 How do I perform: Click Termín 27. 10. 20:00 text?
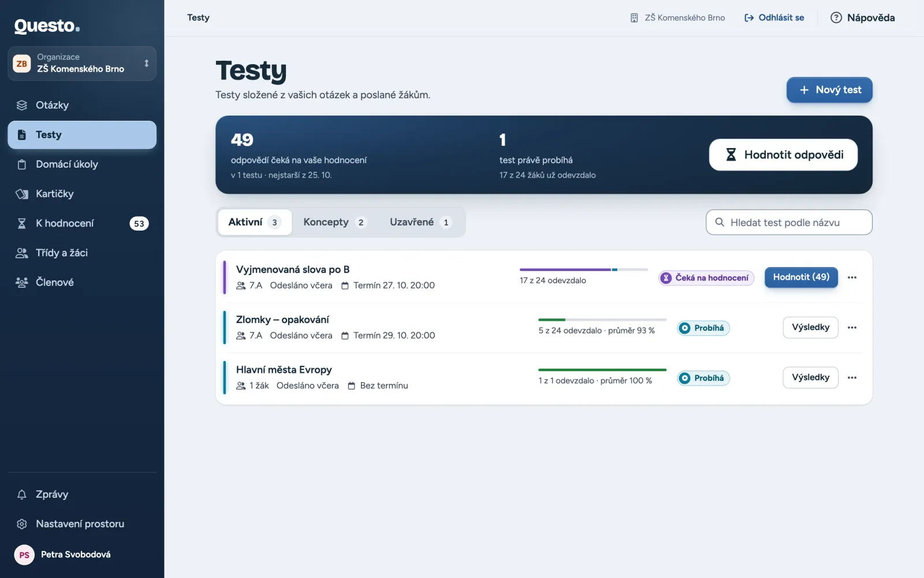(394, 286)
